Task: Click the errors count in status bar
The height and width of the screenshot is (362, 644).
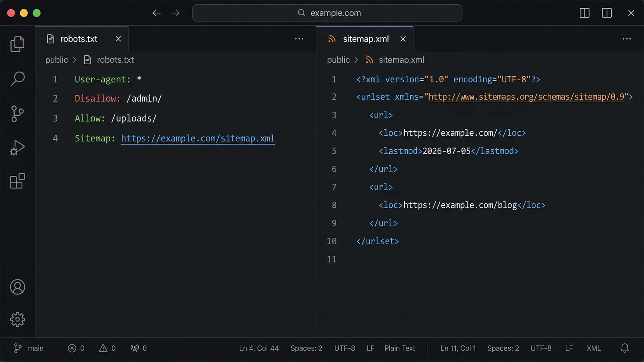Action: pyautogui.click(x=76, y=348)
